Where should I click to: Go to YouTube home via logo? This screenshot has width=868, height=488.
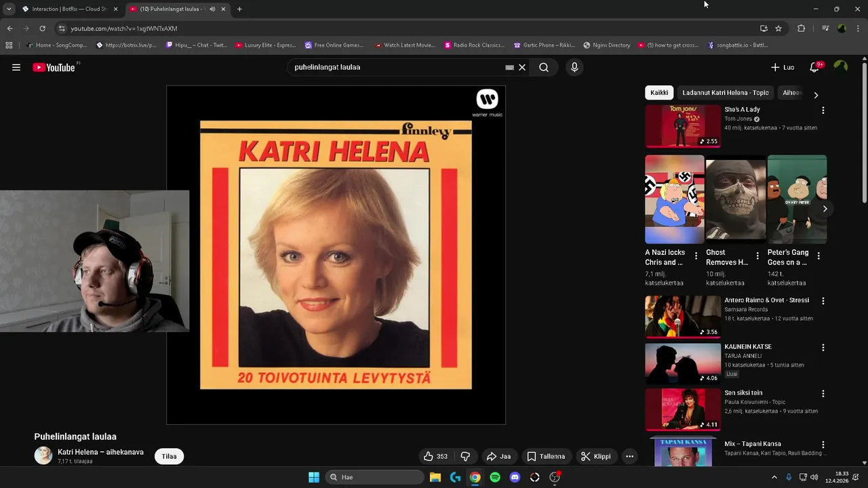tap(54, 67)
